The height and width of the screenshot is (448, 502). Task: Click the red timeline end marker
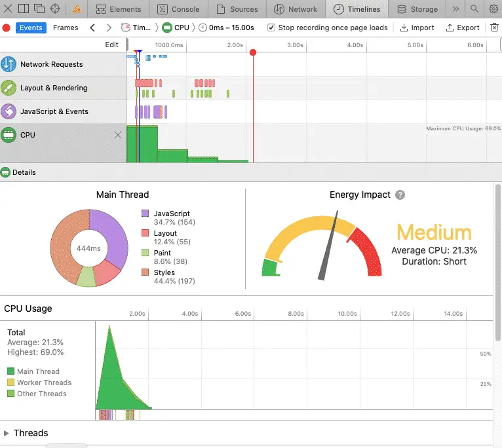point(253,52)
